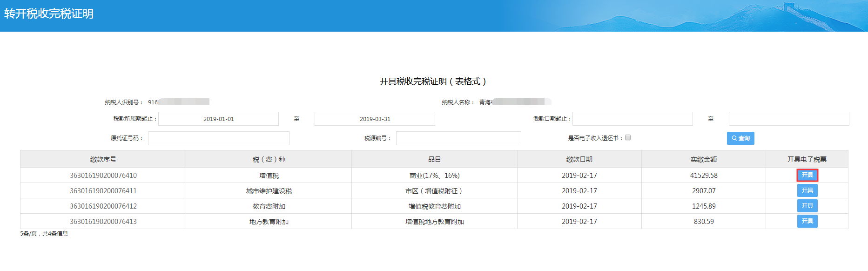The height and width of the screenshot is (271, 868).
Task: Click the 税款所属期 start date field 2019-01-01
Action: pos(218,119)
